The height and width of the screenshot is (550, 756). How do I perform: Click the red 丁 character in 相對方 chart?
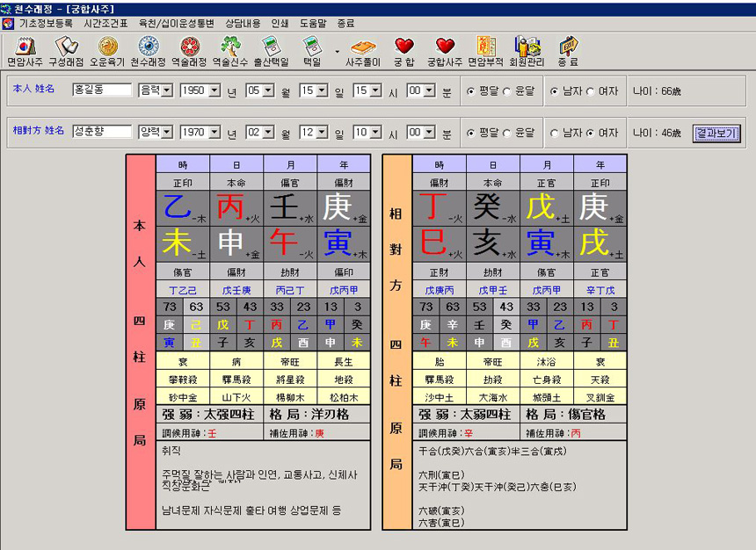[x=433, y=207]
